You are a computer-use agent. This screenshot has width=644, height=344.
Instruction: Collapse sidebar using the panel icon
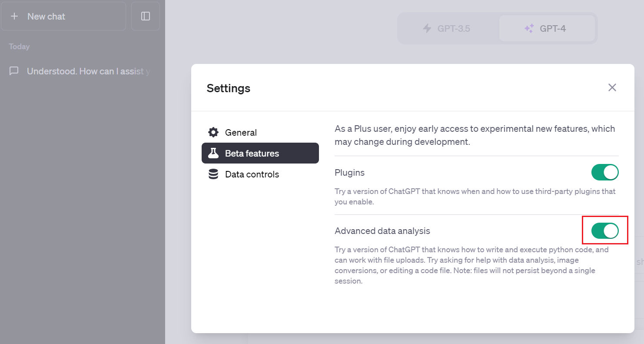pyautogui.click(x=146, y=17)
